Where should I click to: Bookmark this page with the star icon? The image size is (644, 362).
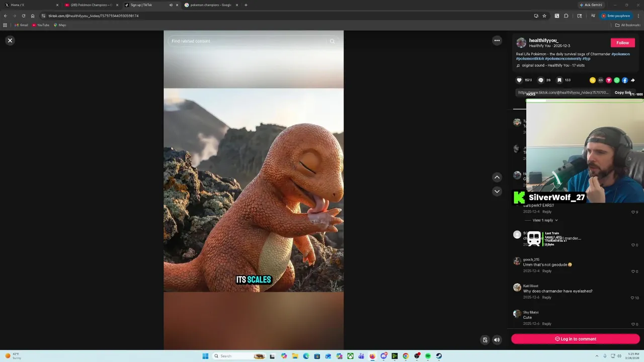click(544, 16)
